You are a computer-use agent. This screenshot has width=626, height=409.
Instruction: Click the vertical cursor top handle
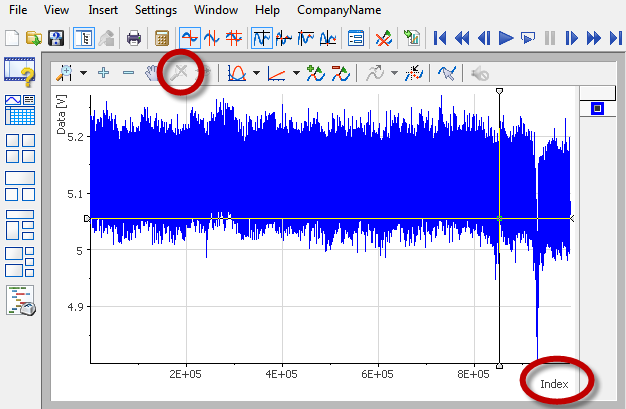click(x=499, y=92)
